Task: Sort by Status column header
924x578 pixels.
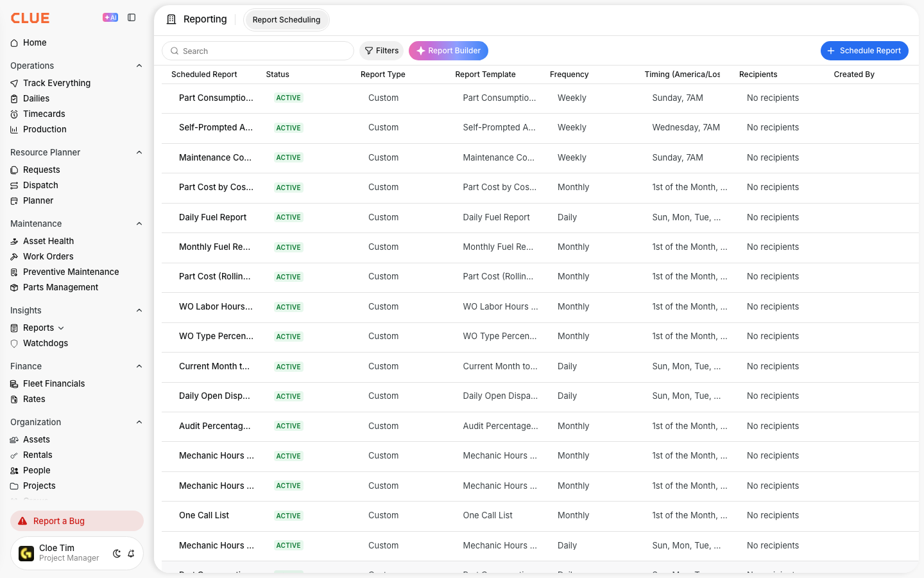Action: click(278, 74)
